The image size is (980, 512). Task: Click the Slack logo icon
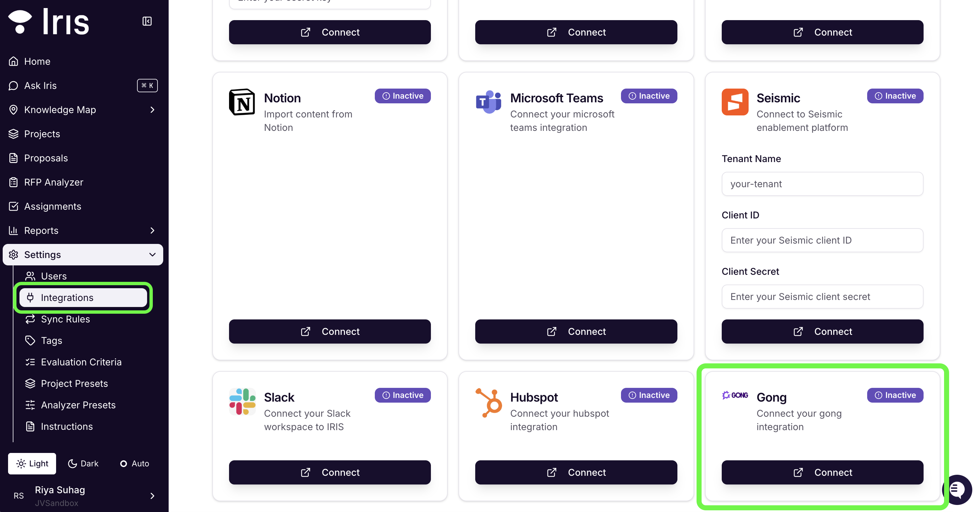[242, 402]
